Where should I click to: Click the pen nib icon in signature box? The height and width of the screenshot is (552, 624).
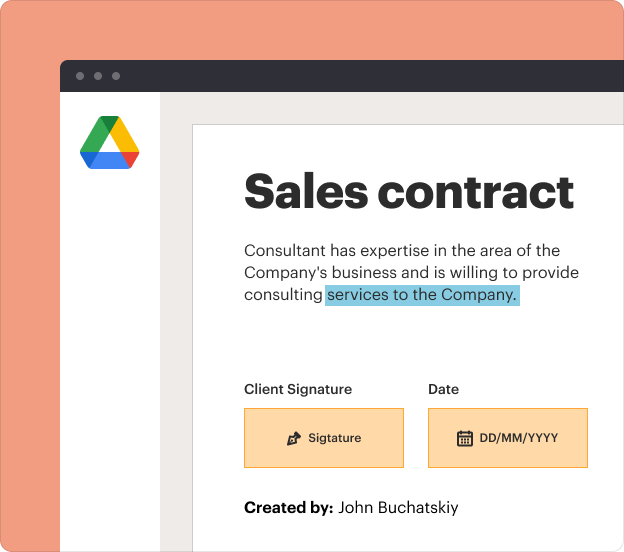[294, 438]
